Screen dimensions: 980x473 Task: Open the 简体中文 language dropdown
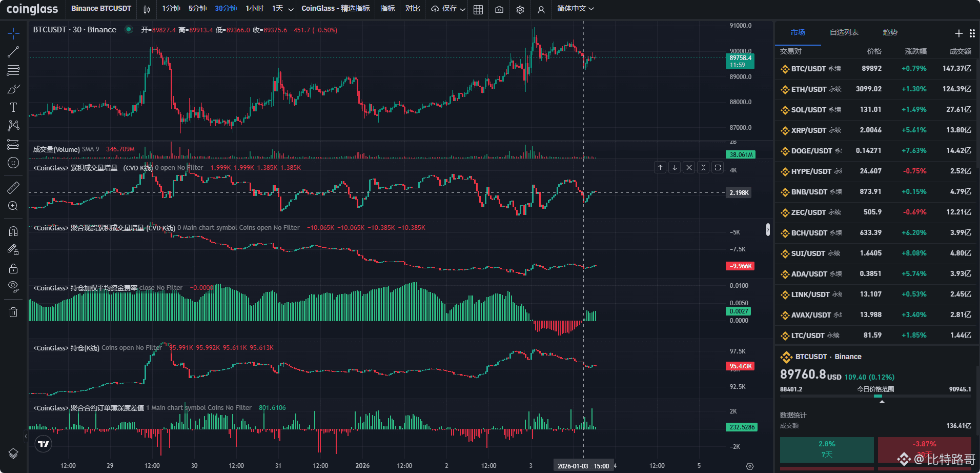(575, 9)
